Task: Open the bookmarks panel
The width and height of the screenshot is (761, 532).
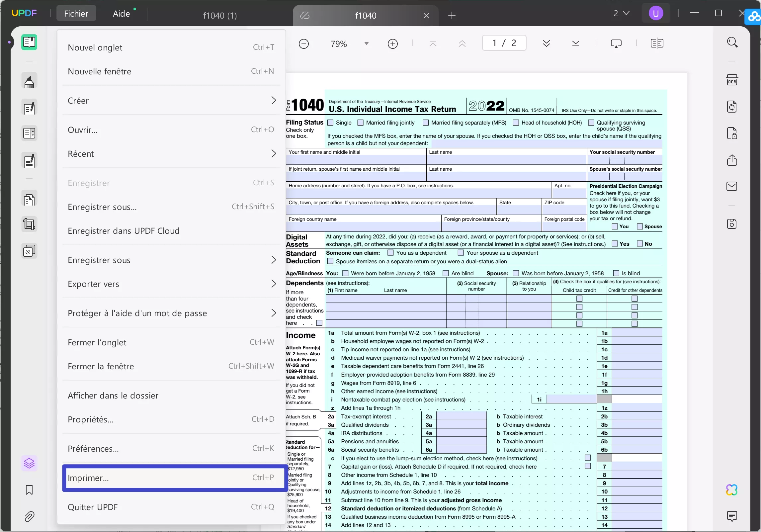Action: 29,490
